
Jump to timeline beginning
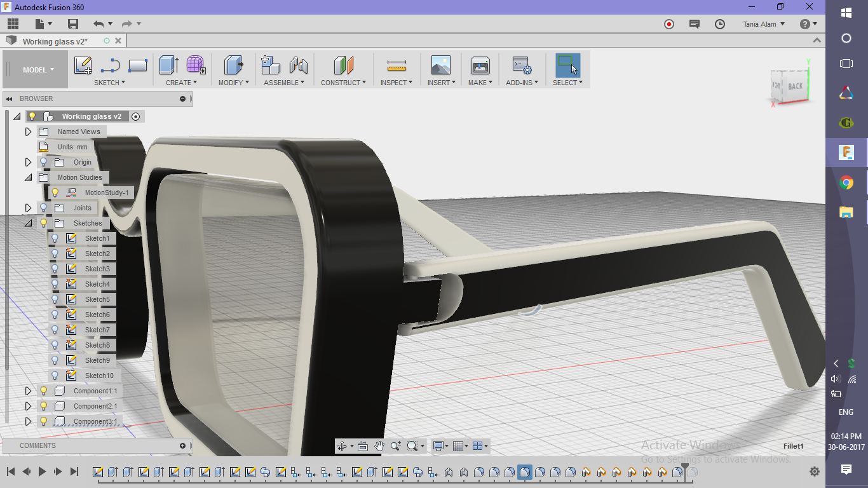pos(11,471)
